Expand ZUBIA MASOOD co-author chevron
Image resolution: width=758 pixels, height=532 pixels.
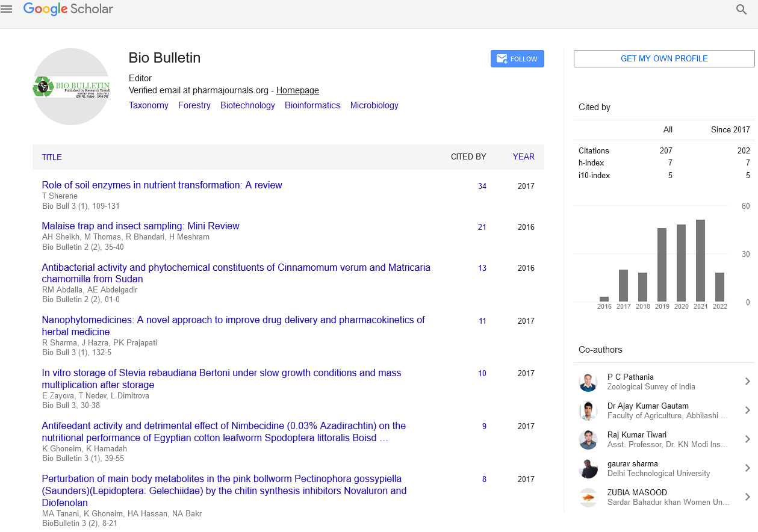pos(747,497)
